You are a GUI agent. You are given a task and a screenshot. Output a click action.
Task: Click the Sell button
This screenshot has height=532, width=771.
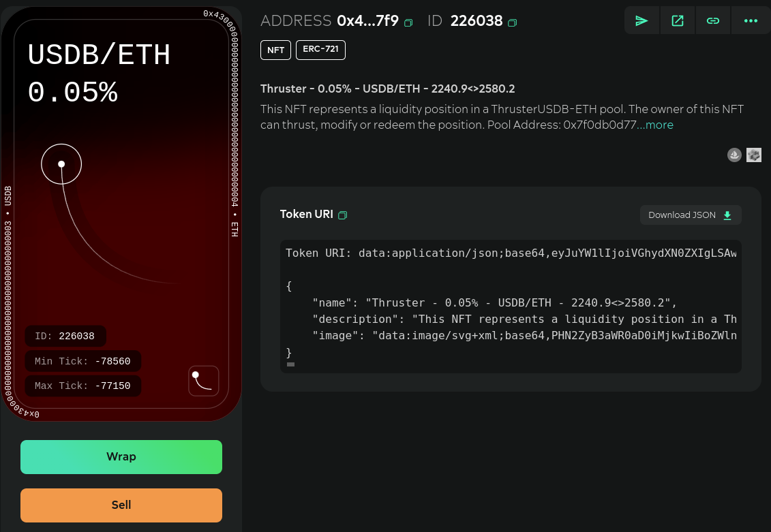point(121,505)
